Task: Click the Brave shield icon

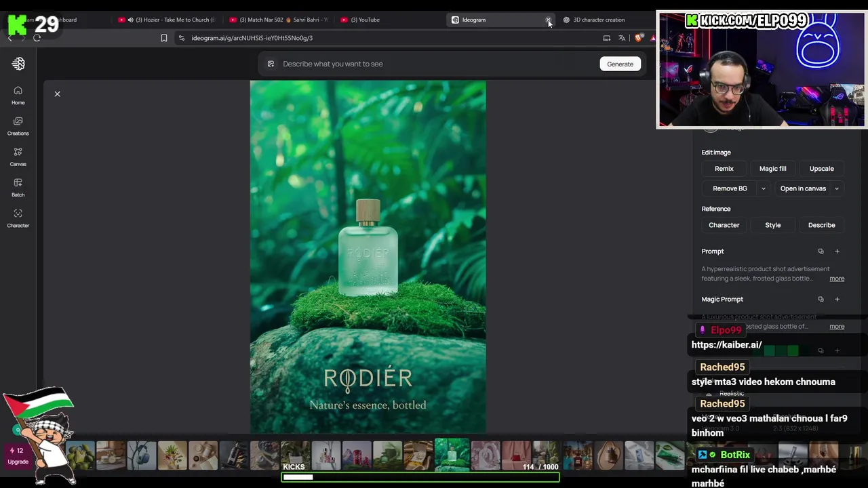Action: pos(638,38)
